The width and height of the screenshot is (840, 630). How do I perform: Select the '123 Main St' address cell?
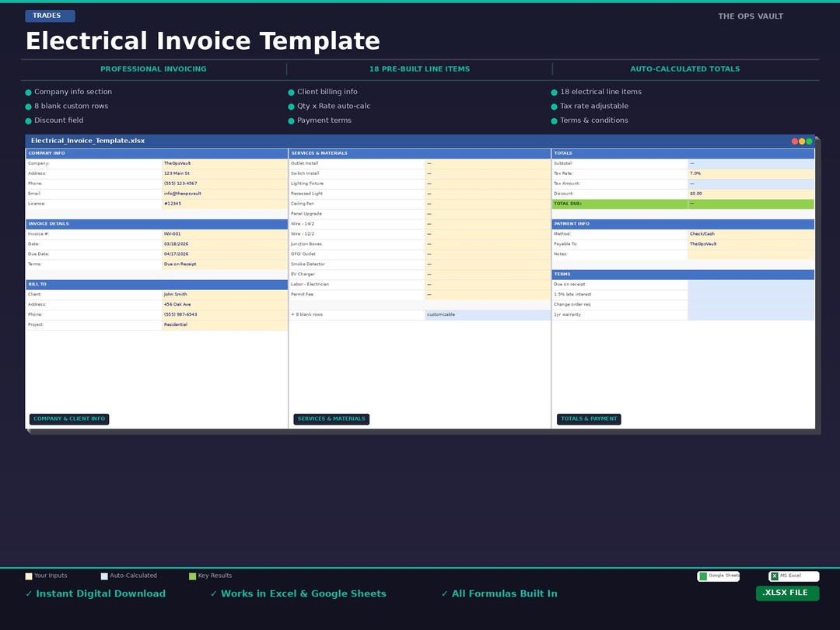pyautogui.click(x=225, y=173)
